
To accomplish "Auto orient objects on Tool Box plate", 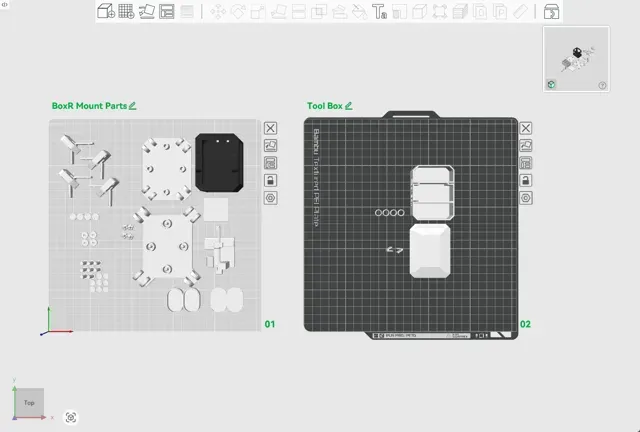I will coord(526,146).
